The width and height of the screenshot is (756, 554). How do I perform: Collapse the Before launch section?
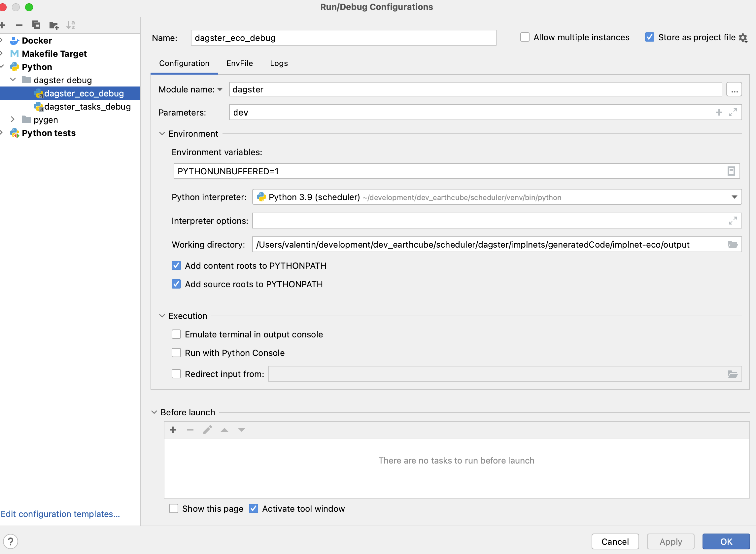pyautogui.click(x=154, y=412)
